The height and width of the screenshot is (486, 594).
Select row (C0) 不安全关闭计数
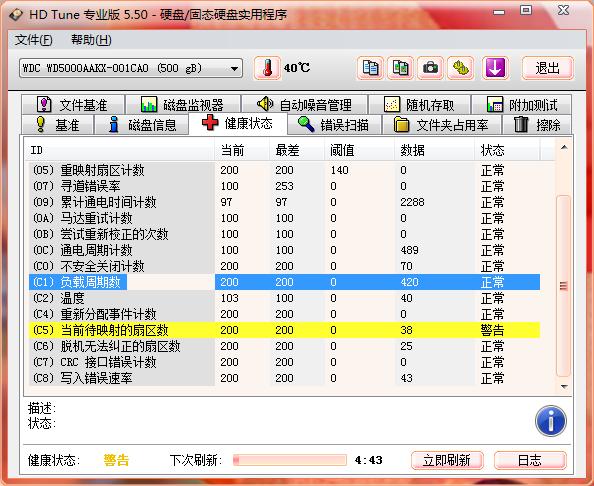click(x=284, y=266)
